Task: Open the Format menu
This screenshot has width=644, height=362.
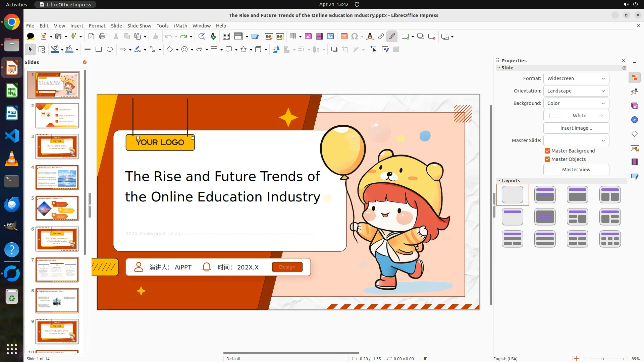Action: (x=97, y=26)
